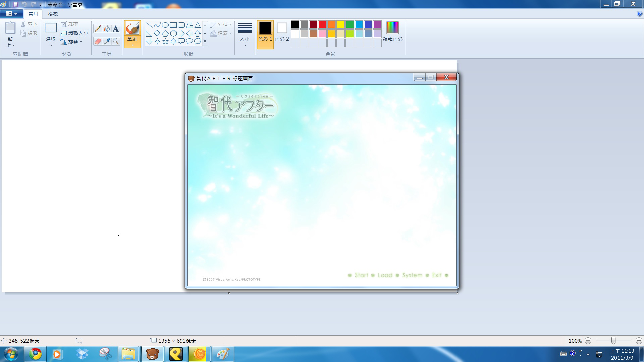Click the zoom out minus button
This screenshot has width=644, height=362.
[x=588, y=341]
